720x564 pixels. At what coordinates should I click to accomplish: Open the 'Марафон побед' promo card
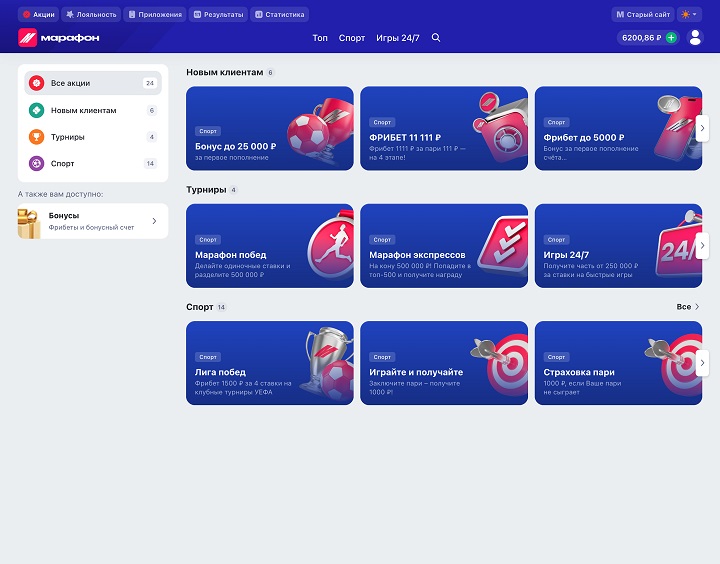coord(270,246)
